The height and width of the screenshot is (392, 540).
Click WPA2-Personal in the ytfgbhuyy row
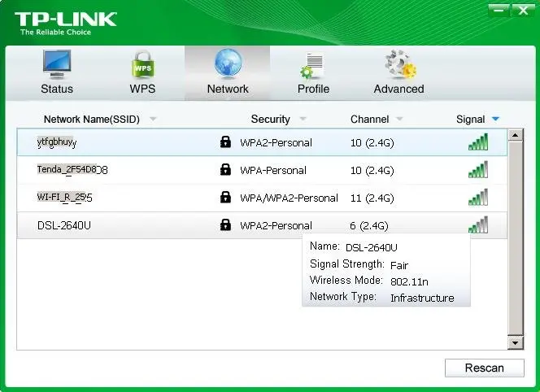(x=276, y=142)
